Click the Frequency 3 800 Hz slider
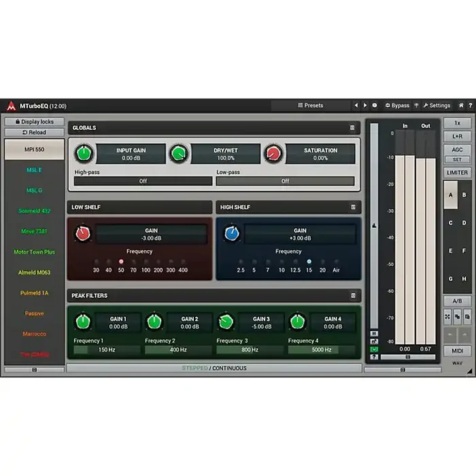This screenshot has width=476, height=476. (250, 350)
